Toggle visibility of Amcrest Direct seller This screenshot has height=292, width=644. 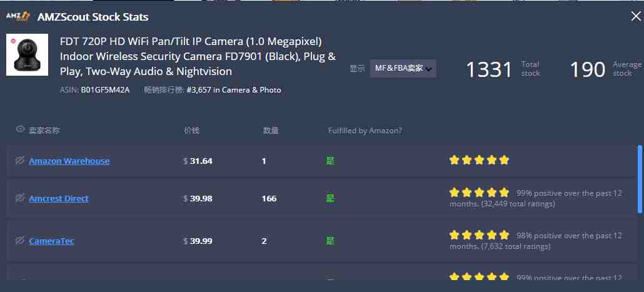coord(19,198)
